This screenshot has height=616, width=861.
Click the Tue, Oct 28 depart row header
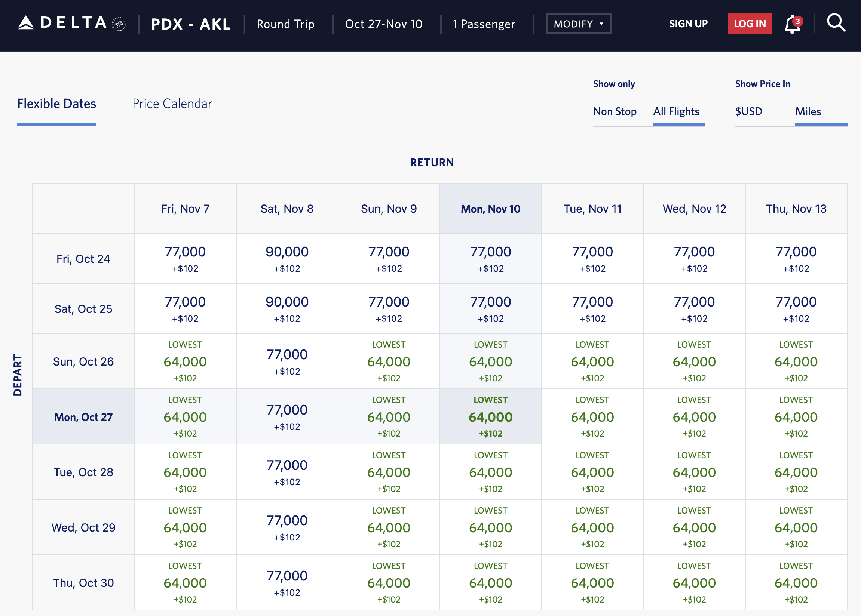tap(83, 472)
